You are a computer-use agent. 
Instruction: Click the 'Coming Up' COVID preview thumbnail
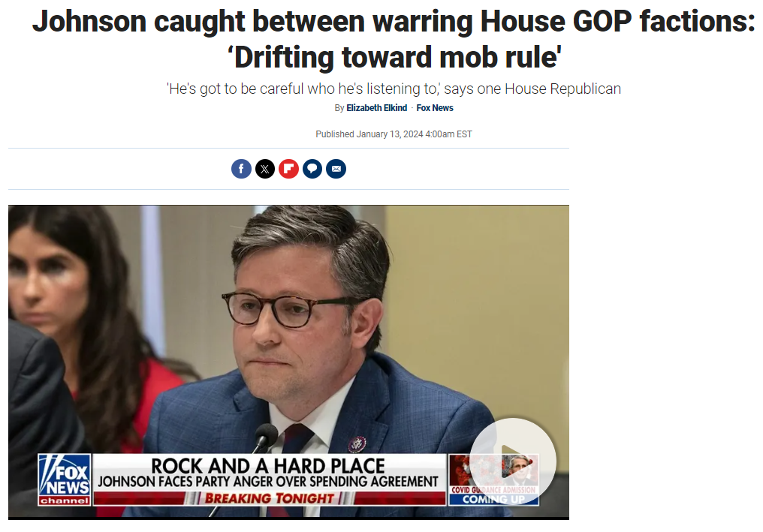point(493,479)
